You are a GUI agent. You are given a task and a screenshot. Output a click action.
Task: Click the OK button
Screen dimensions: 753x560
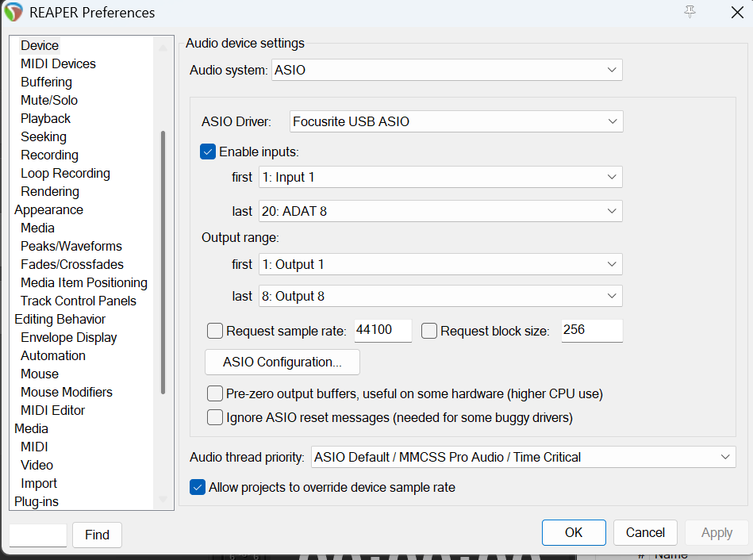pyautogui.click(x=574, y=532)
